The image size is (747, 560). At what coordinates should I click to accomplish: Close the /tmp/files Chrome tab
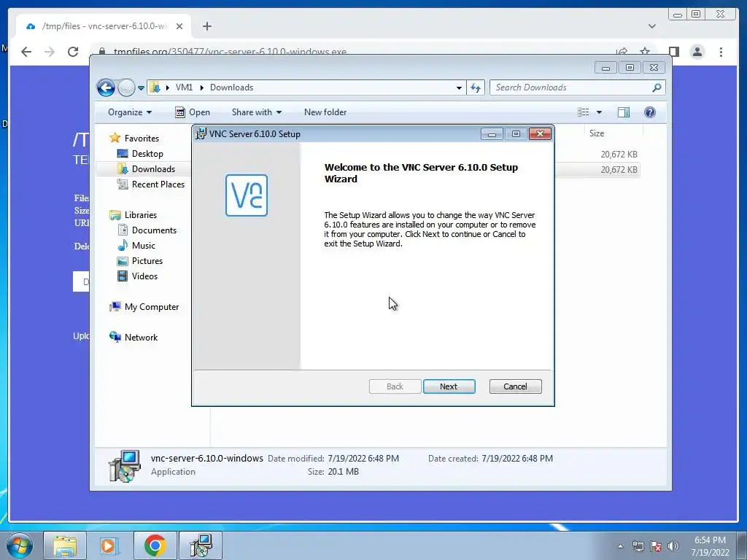(179, 26)
